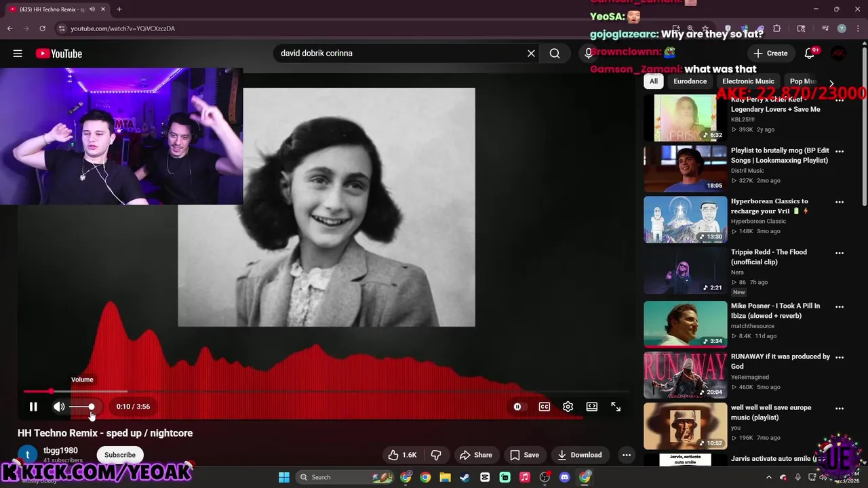Open Mike Posner Ibiza video thumbnail
This screenshot has width=868, height=488.
(685, 324)
